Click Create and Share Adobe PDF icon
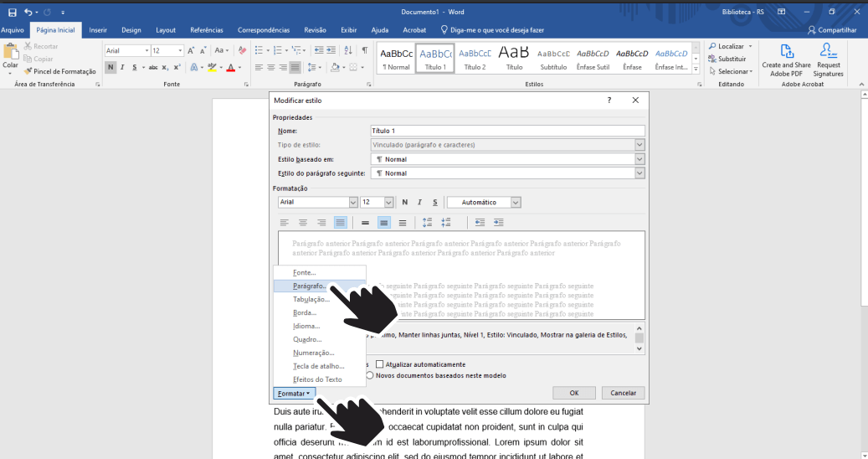 click(x=786, y=59)
